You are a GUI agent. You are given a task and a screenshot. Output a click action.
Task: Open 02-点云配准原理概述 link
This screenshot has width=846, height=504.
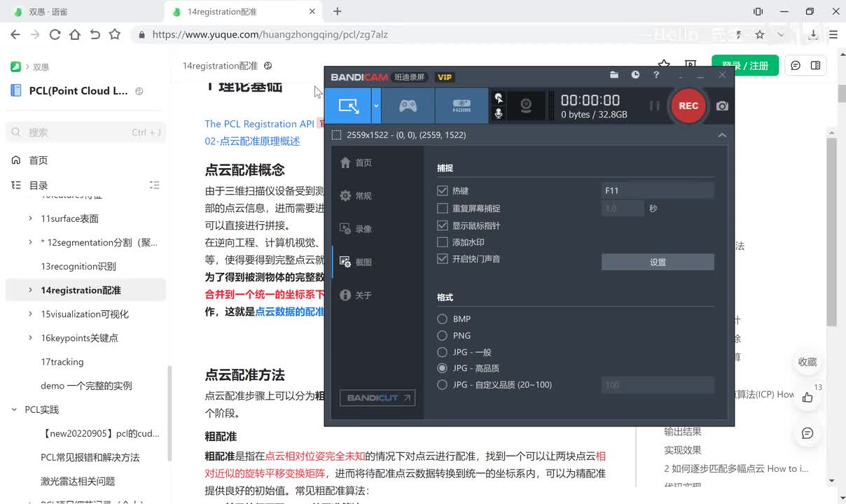[252, 141]
